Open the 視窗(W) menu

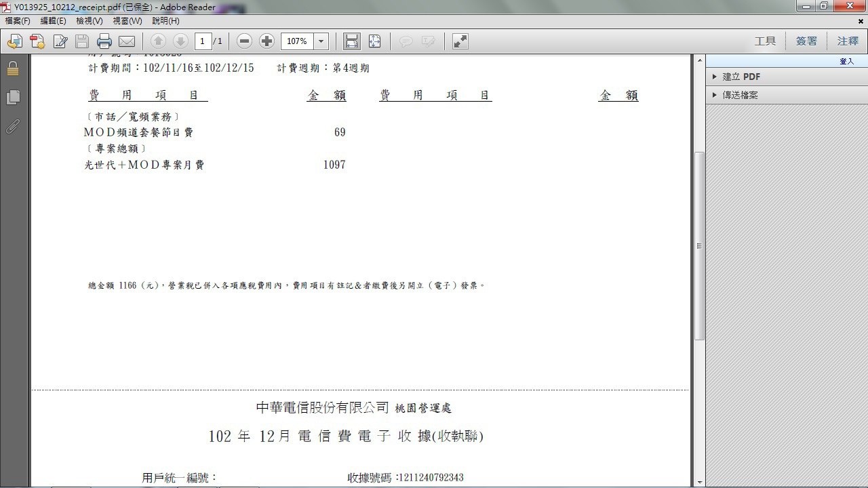[x=127, y=21]
